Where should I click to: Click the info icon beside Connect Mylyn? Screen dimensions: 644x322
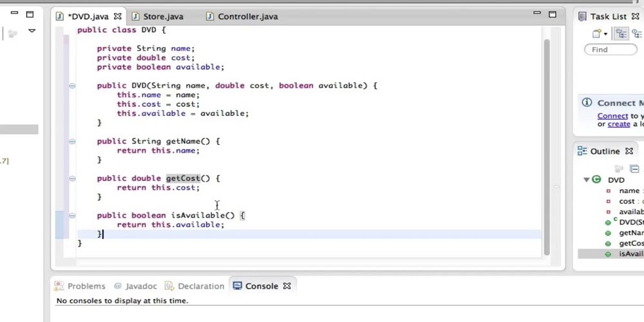click(587, 103)
